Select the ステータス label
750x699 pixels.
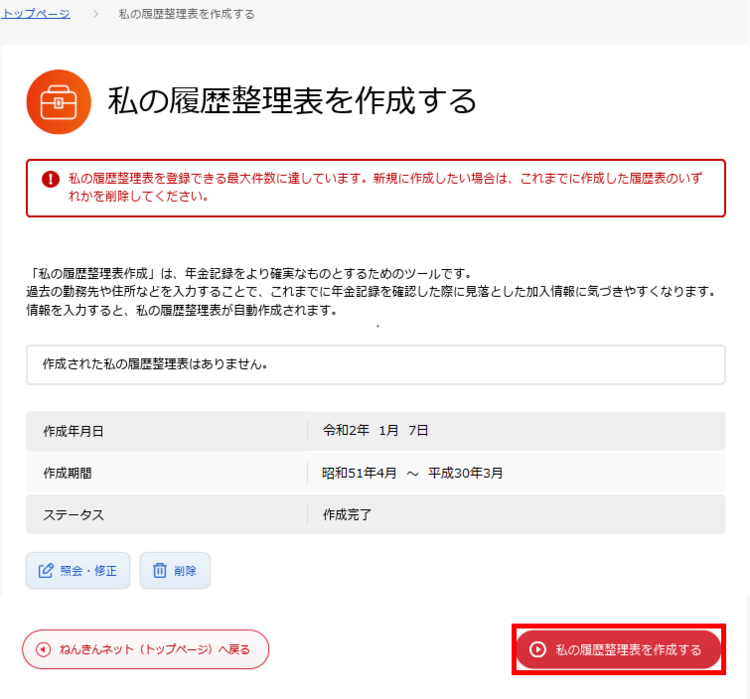[x=74, y=515]
